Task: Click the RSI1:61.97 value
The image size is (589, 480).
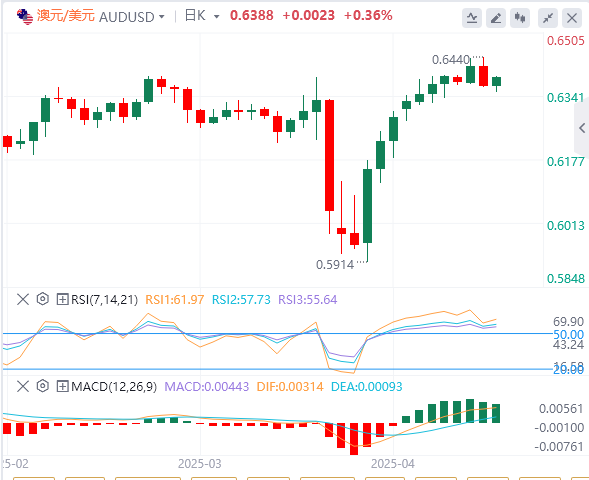Action: pos(175,300)
